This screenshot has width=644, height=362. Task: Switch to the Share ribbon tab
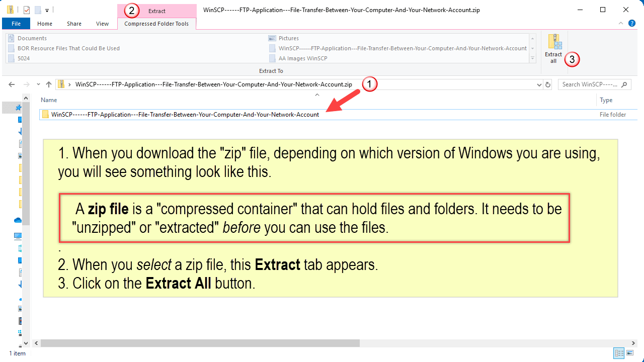tap(74, 24)
